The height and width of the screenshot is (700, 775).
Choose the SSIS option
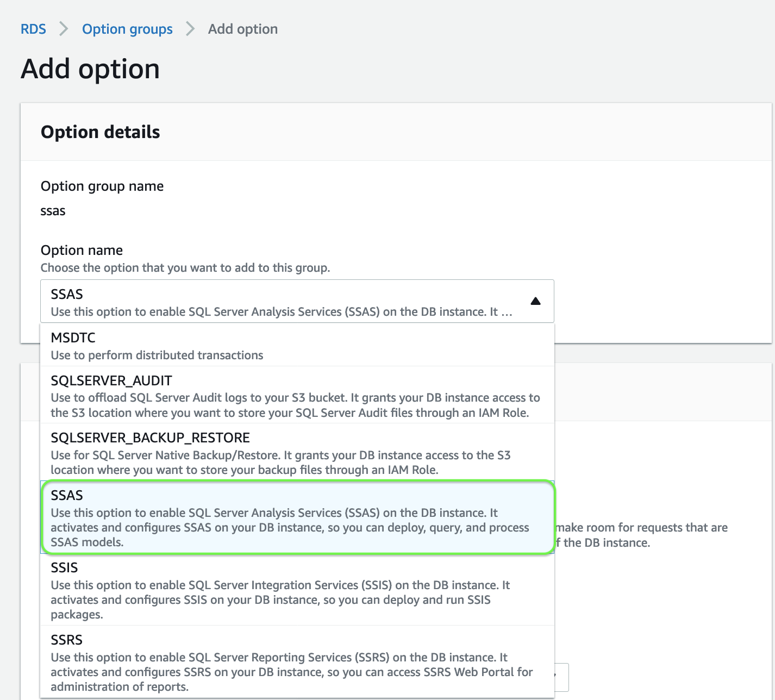[x=297, y=590]
